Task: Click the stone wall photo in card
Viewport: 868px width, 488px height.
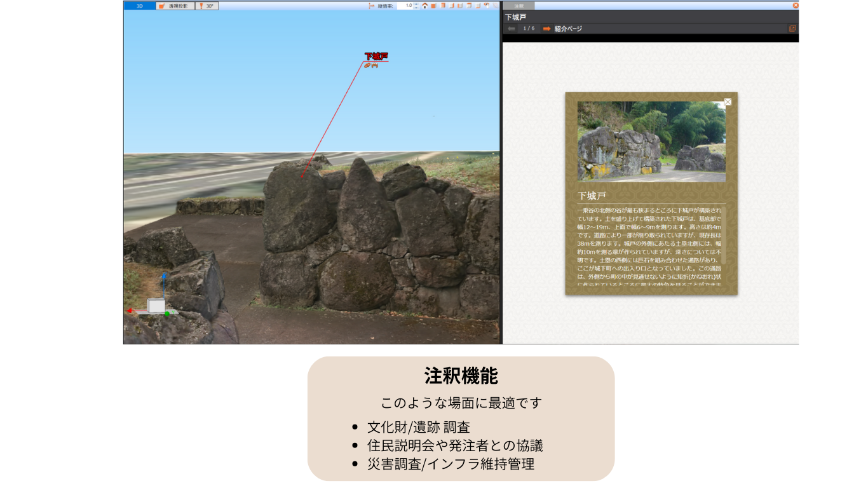Action: pos(651,142)
